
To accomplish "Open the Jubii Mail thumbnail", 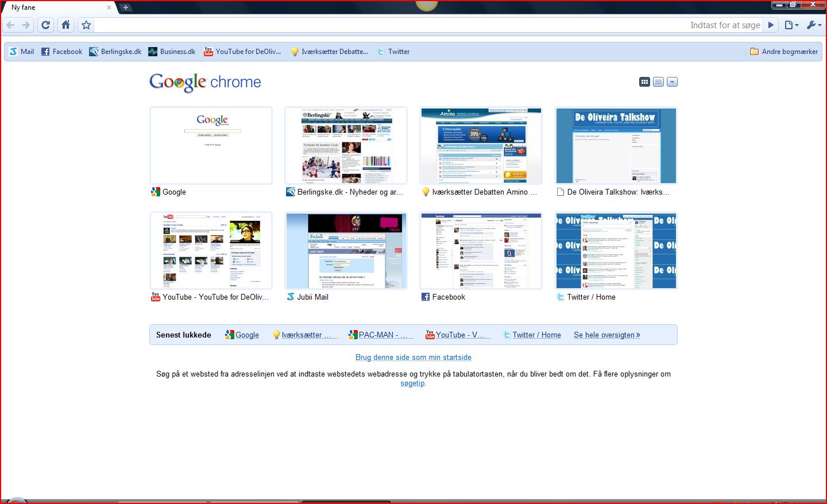I will point(346,250).
